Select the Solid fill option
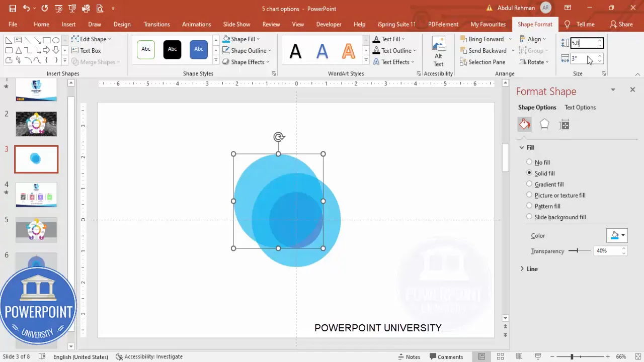 tap(540, 173)
